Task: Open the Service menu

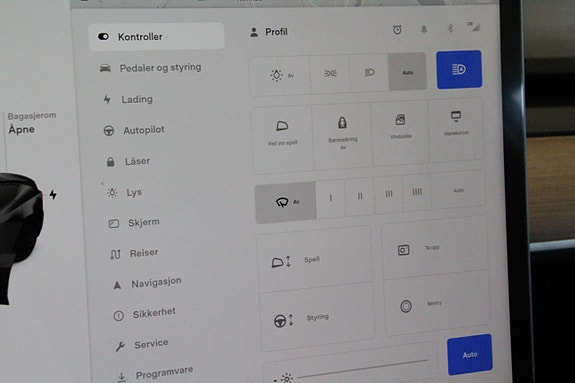Action: click(x=142, y=344)
